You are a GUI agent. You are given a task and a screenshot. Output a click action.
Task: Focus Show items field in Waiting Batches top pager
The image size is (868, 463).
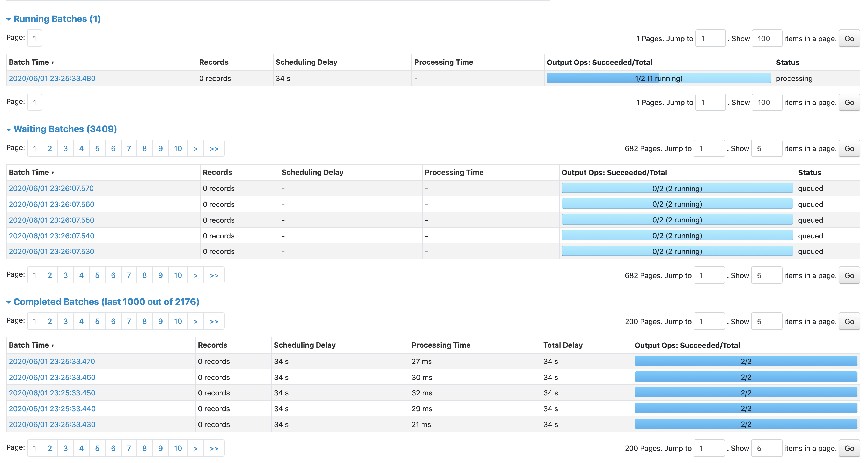click(766, 148)
